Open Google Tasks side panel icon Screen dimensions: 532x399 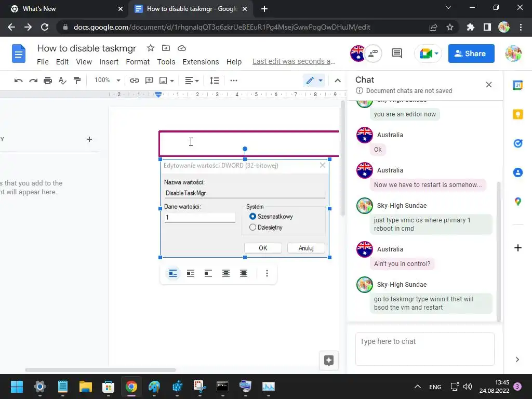518,143
